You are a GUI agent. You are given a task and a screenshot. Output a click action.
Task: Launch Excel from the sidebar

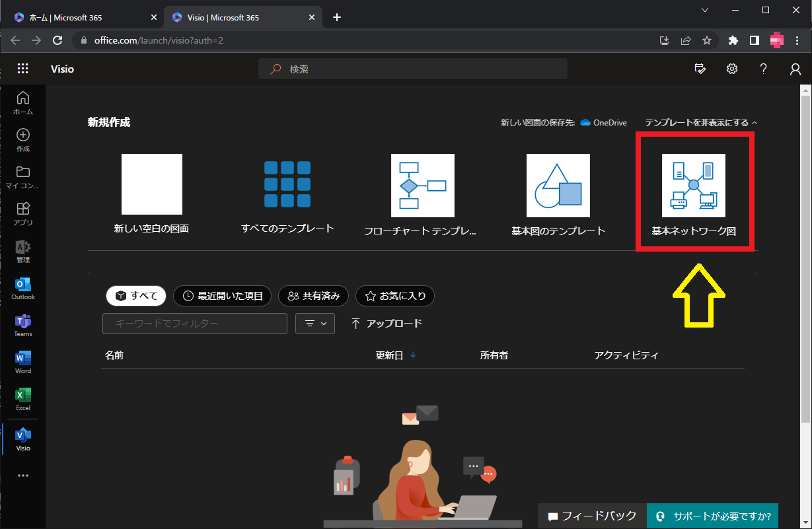(x=23, y=400)
